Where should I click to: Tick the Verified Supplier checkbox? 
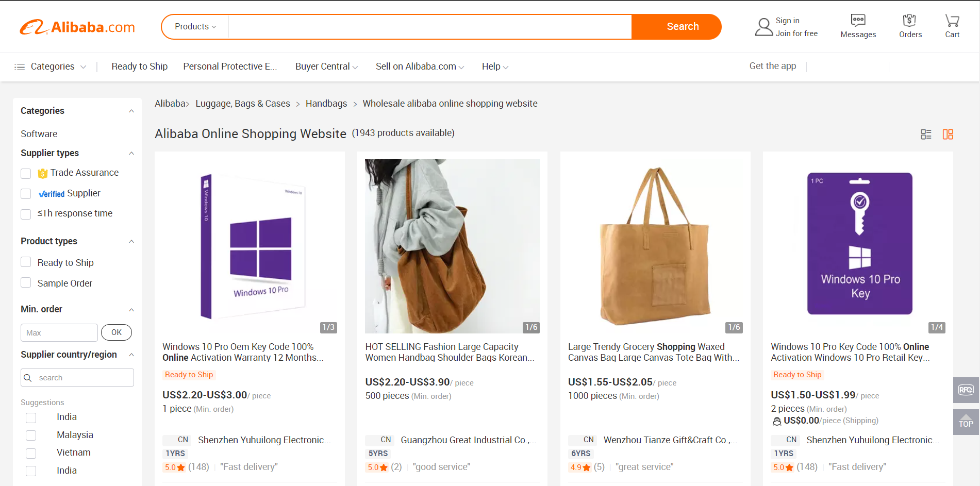[26, 194]
